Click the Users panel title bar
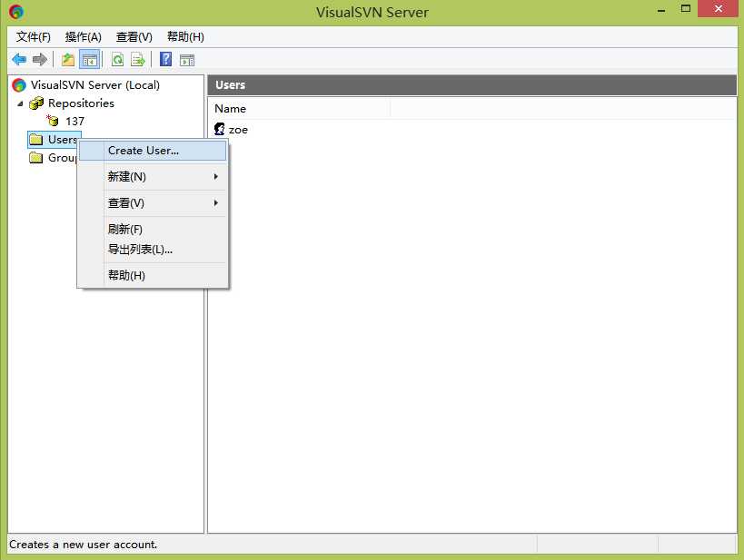Viewport: 744px width, 560px height. pyautogui.click(x=472, y=85)
